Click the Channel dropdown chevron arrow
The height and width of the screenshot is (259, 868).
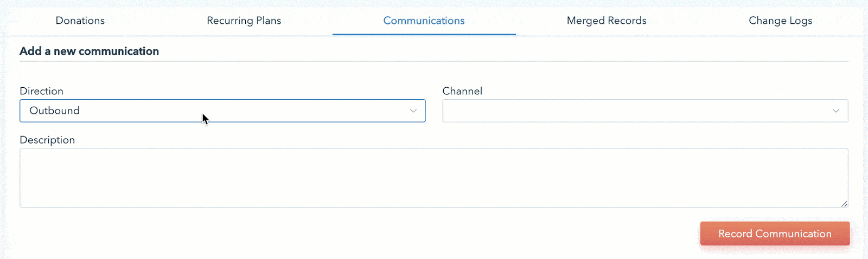(x=836, y=111)
